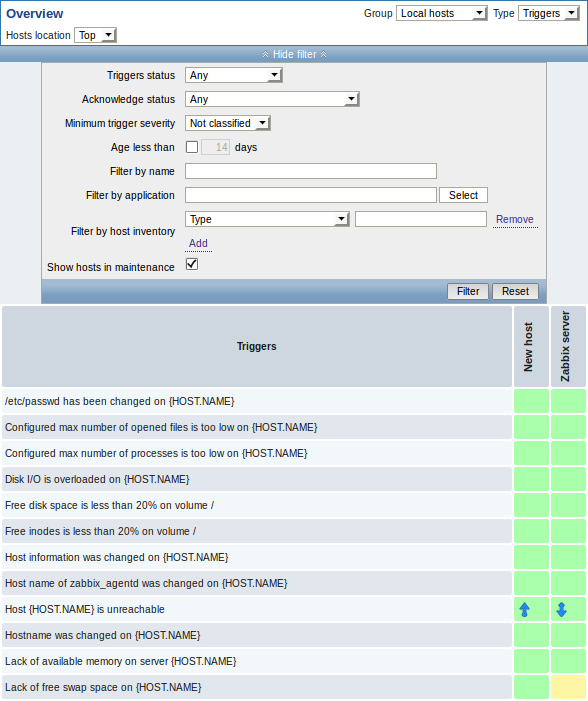Uncheck Show hosts in maintenance
This screenshot has width=588, height=701.
[192, 264]
